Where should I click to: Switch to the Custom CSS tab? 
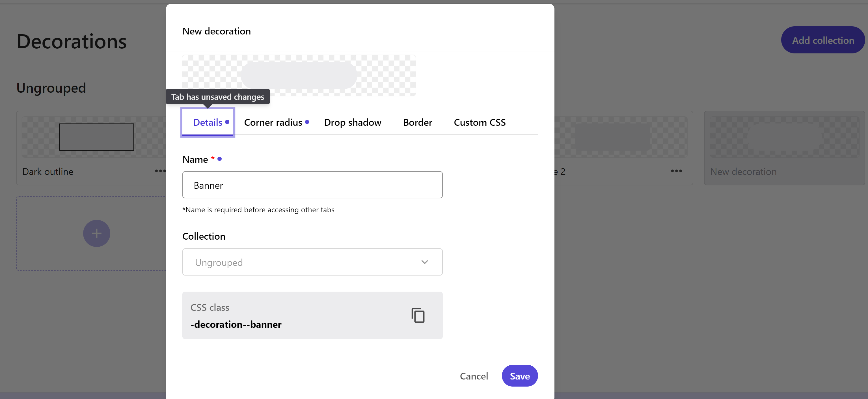click(x=480, y=122)
